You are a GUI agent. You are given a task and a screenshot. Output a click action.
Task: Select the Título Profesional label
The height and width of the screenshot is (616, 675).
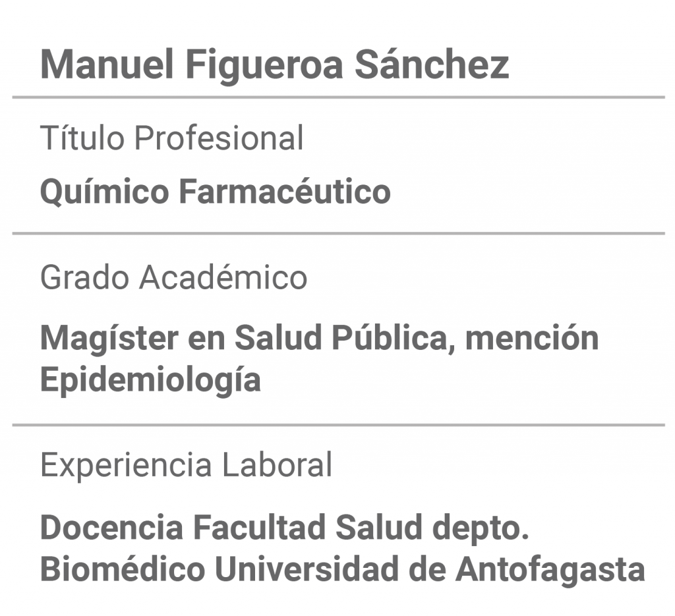pos(172,138)
